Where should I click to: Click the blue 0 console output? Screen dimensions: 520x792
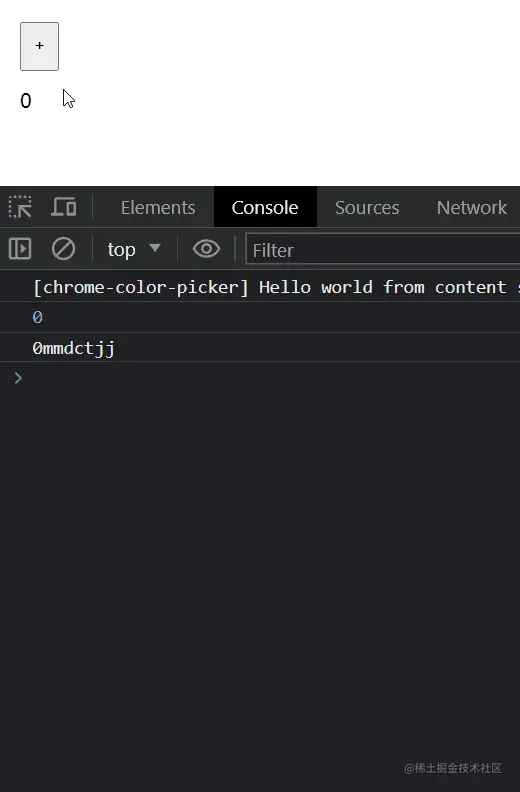tap(37, 317)
